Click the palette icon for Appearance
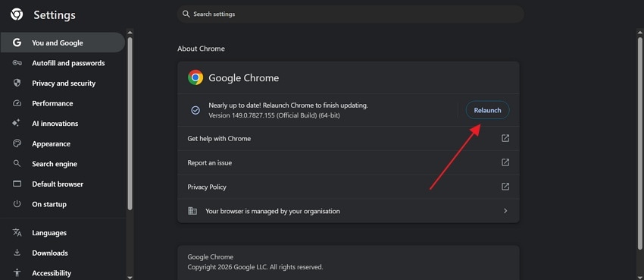The image size is (644, 280). pyautogui.click(x=17, y=143)
